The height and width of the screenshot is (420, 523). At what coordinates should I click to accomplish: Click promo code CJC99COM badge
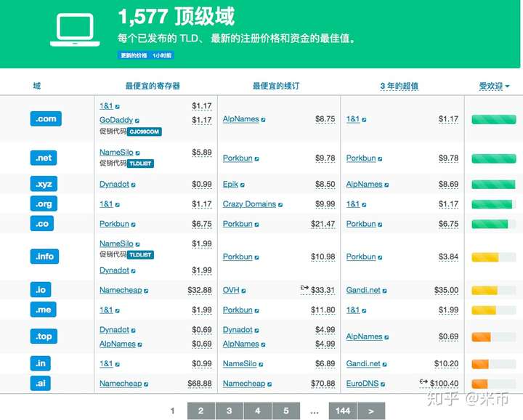point(145,132)
